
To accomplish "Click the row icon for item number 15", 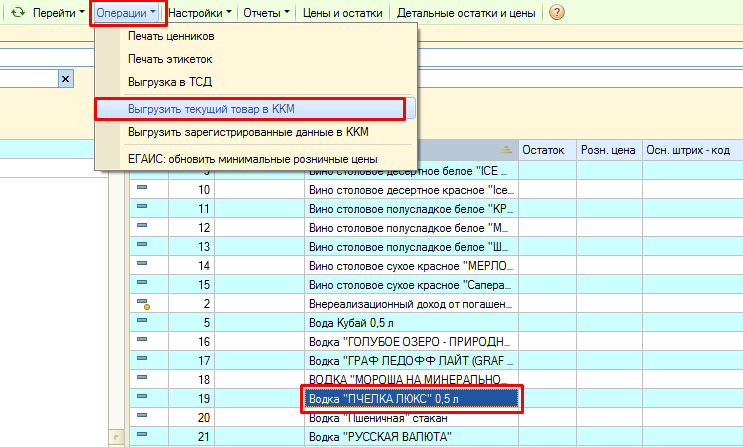I will point(142,282).
